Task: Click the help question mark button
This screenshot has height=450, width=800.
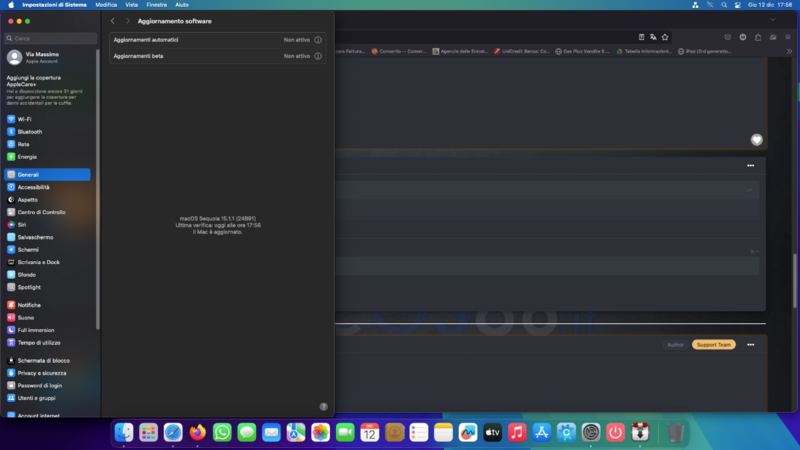Action: tap(323, 406)
